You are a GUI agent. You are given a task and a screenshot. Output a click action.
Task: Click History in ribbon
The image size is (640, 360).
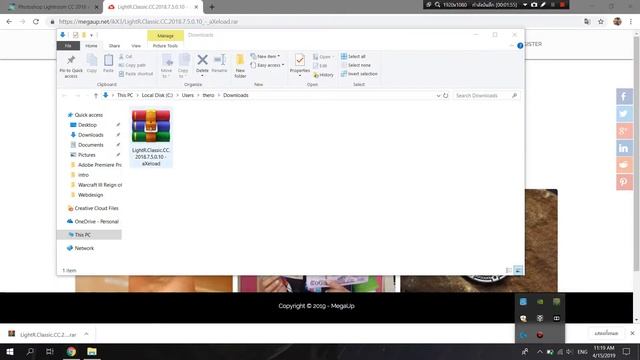[x=323, y=75]
